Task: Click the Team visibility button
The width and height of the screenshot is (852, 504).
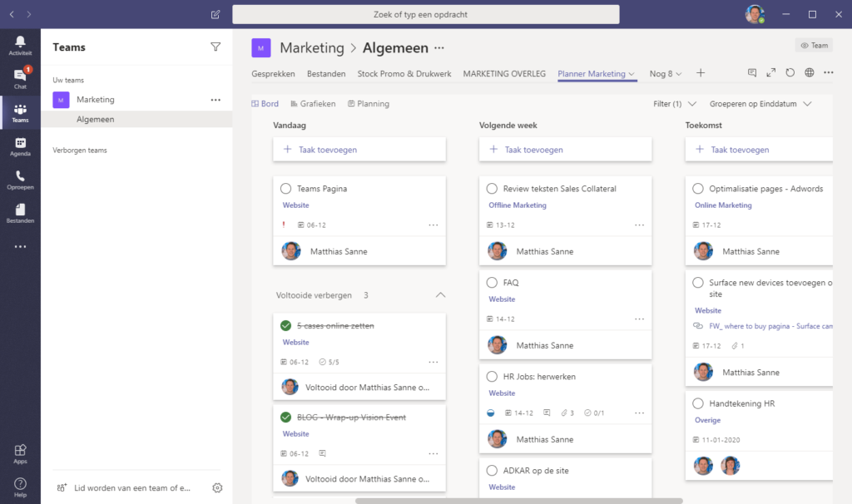Action: click(814, 45)
